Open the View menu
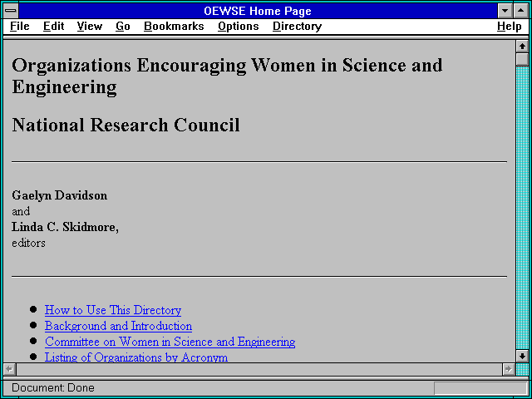The height and width of the screenshot is (399, 532). [90, 27]
